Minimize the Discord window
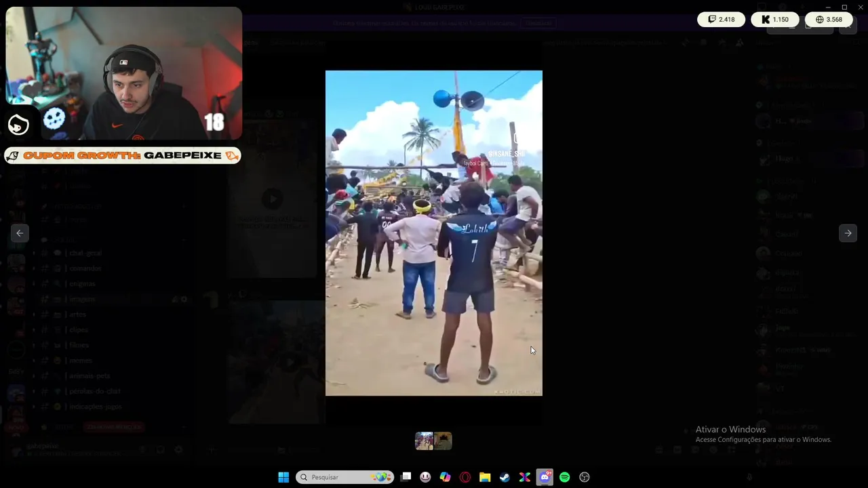 828,7
